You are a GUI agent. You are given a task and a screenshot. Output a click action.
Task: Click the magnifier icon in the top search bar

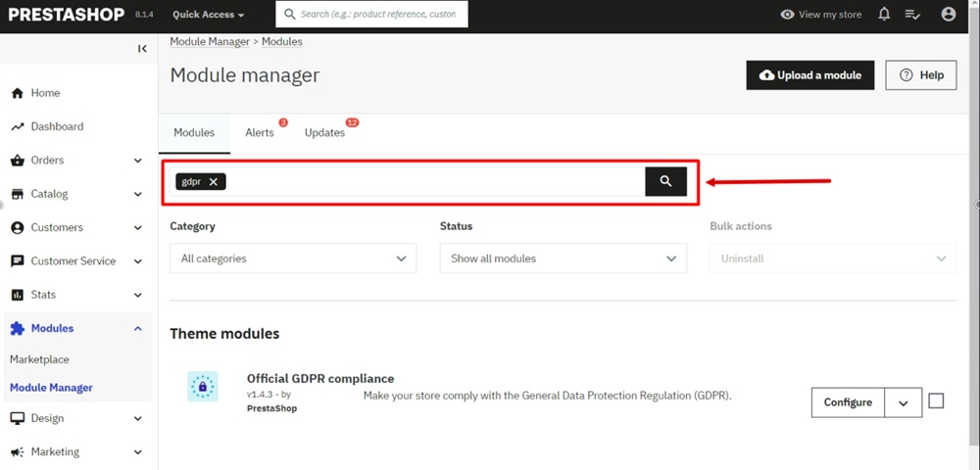[x=289, y=14]
